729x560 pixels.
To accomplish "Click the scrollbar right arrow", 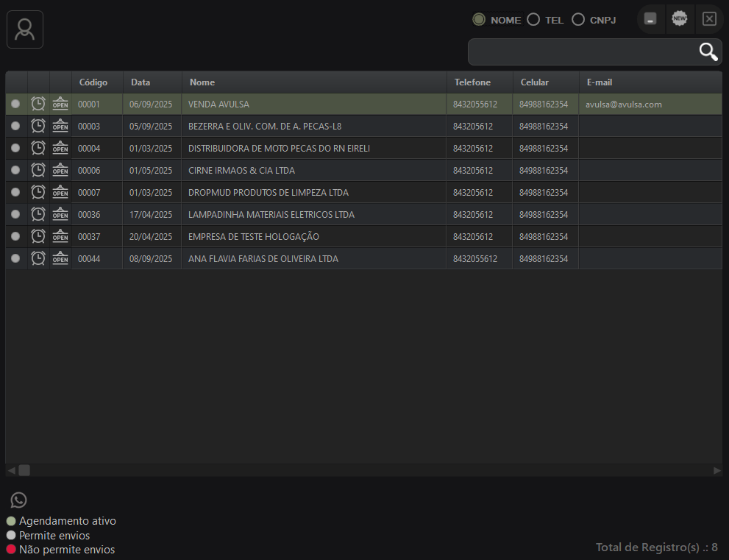I will (716, 469).
